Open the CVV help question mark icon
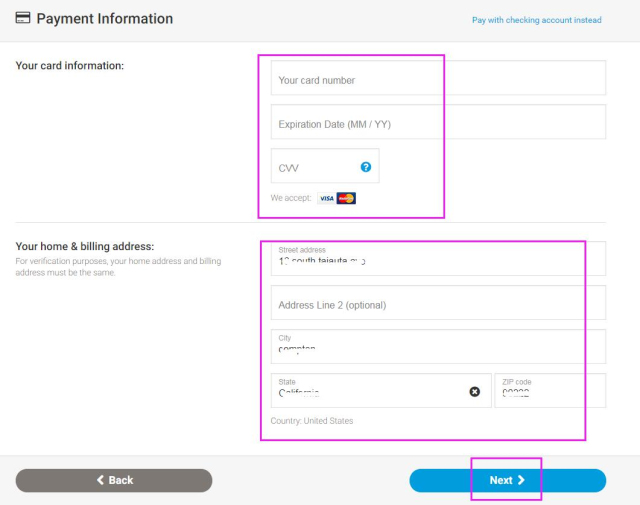 pos(366,167)
